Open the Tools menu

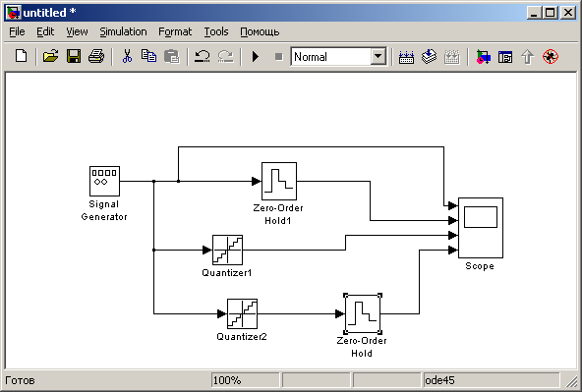pyautogui.click(x=216, y=31)
